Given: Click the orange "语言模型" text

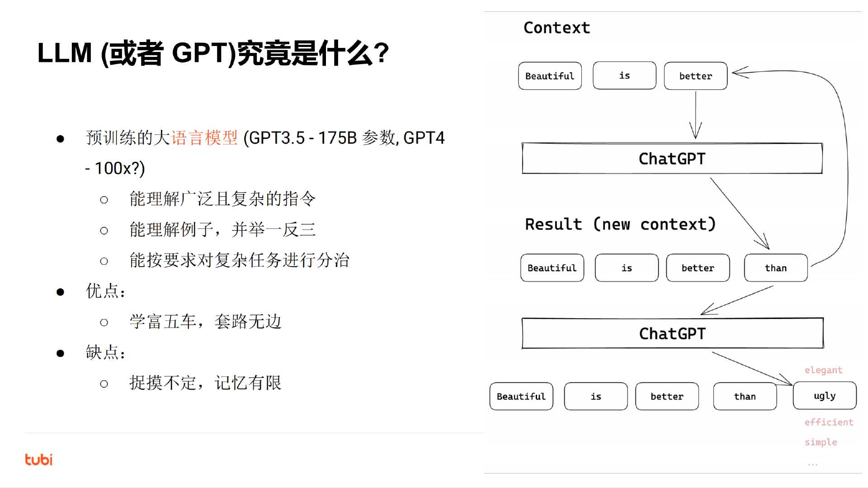Looking at the screenshot, I should pos(204,138).
